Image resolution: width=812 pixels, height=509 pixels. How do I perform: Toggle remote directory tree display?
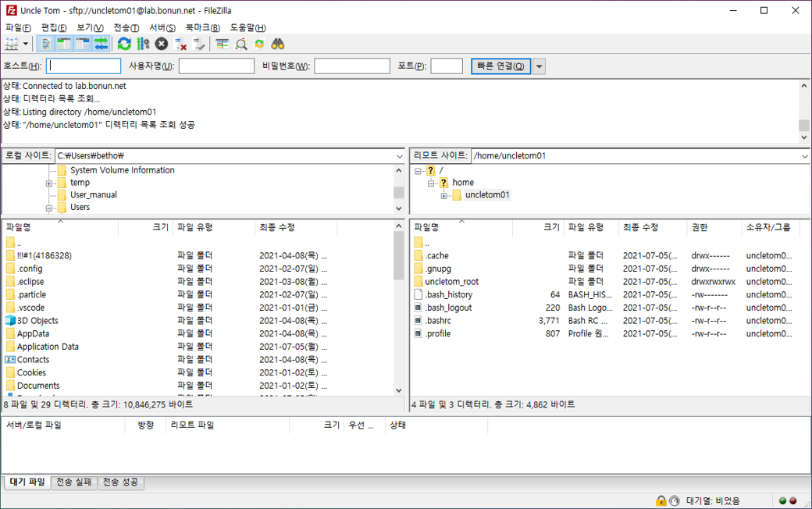pos(82,44)
